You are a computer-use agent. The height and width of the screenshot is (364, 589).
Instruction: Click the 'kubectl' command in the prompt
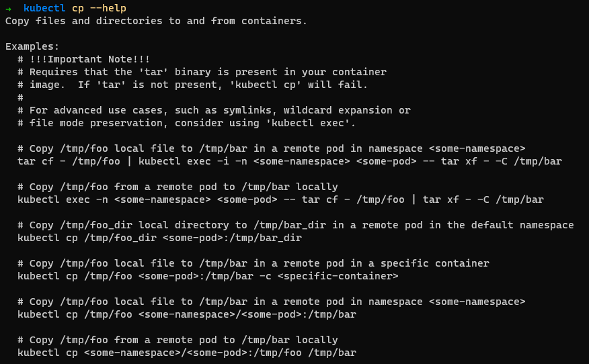(44, 8)
